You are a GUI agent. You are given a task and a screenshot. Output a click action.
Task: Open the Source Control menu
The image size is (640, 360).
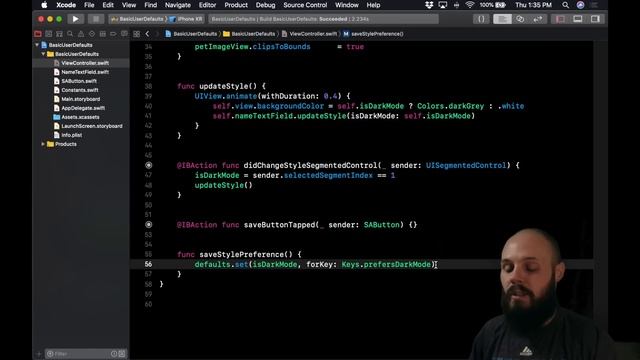coord(305,5)
